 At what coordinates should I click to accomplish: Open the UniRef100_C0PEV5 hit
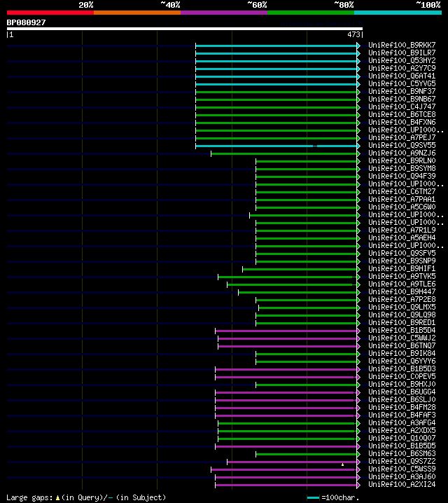(402, 376)
